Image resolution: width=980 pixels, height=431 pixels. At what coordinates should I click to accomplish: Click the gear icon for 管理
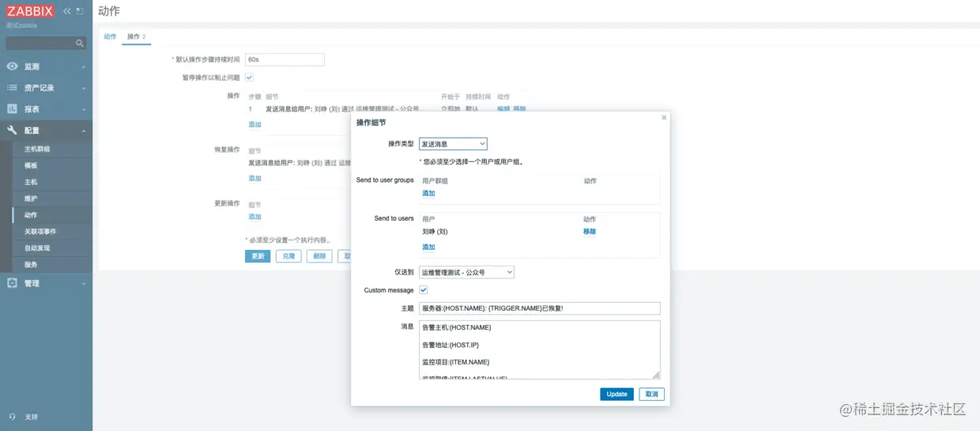tap(13, 283)
